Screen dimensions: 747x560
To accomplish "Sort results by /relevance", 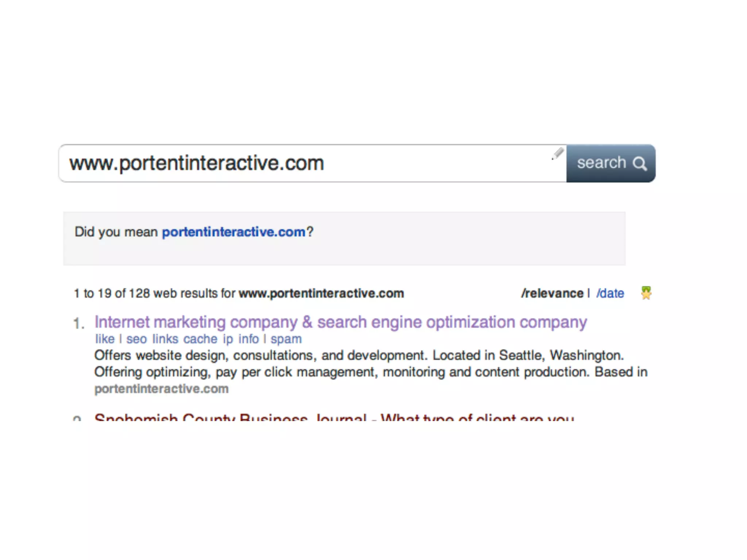I will click(552, 293).
